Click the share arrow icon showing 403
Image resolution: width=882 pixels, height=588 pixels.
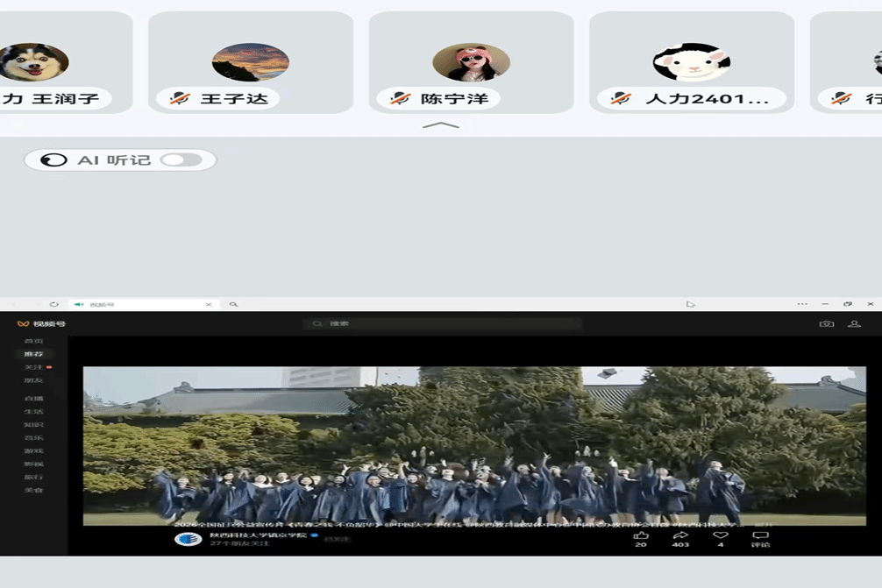[680, 535]
